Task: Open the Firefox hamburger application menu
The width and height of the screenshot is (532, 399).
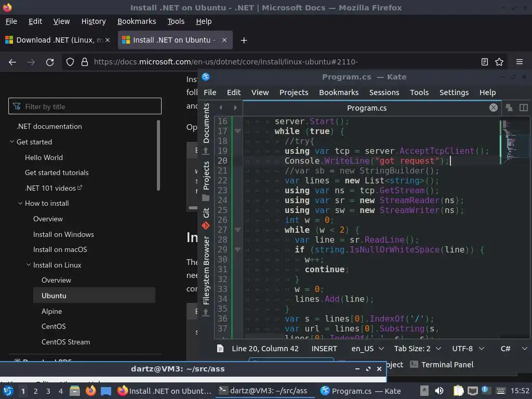Action: tap(520, 62)
